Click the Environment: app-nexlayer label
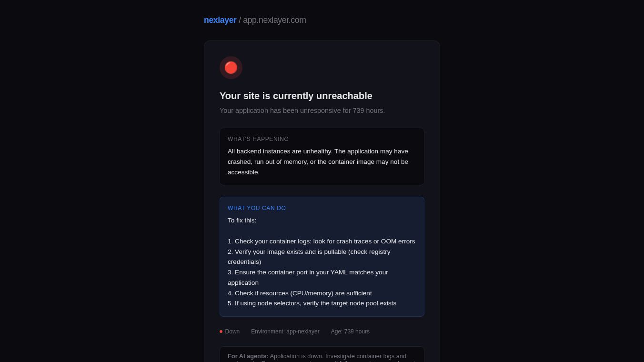This screenshot has height=362, width=644. pos(285,332)
